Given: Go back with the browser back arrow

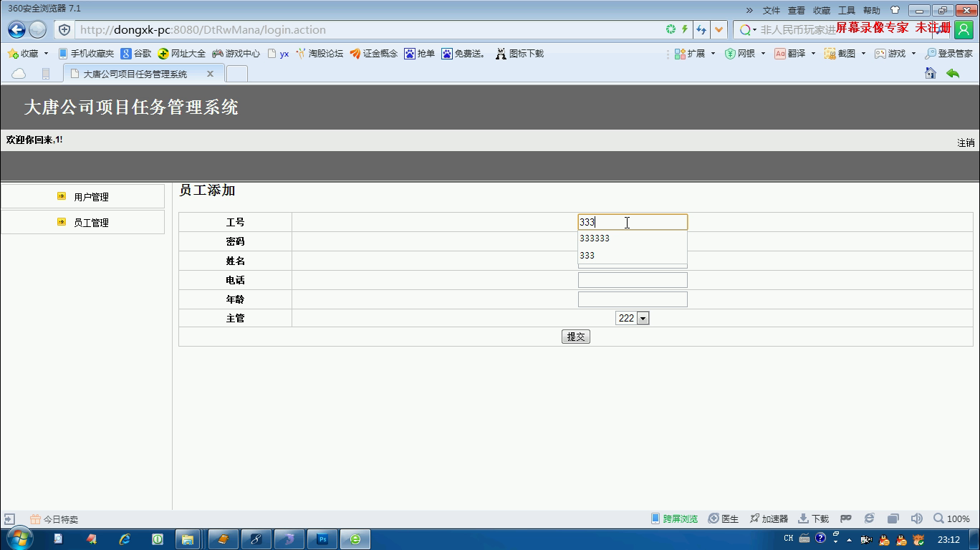Looking at the screenshot, I should [16, 29].
